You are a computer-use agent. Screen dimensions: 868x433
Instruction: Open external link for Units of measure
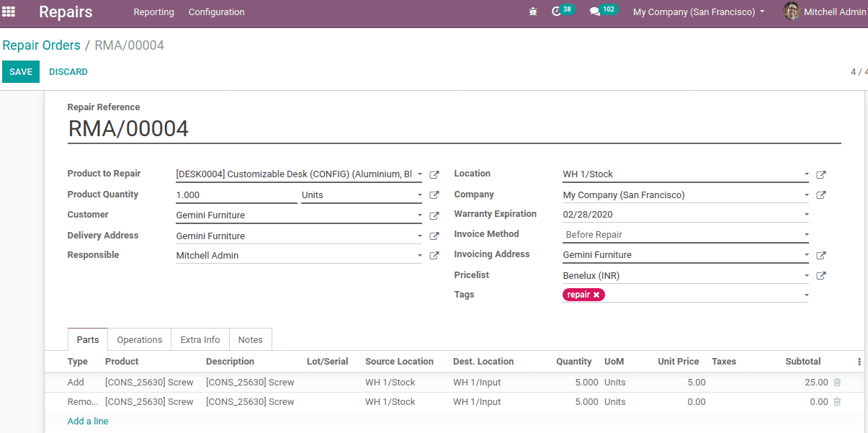point(434,195)
